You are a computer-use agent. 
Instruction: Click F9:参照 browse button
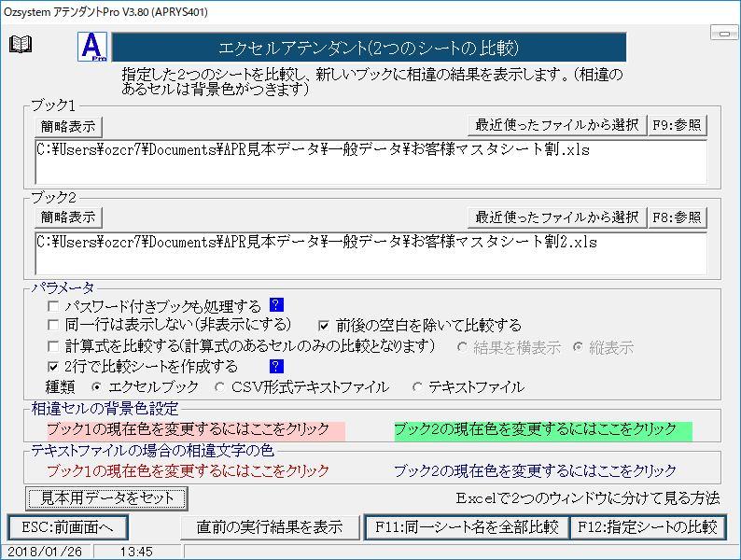(x=678, y=125)
